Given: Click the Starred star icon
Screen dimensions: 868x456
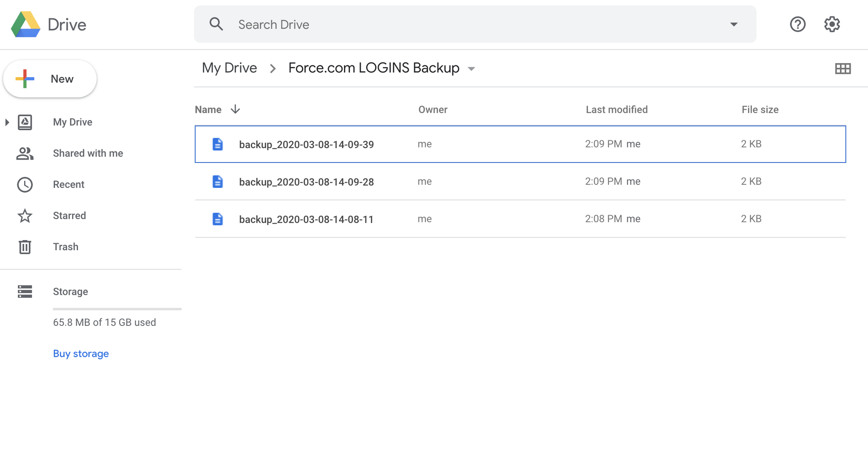Looking at the screenshot, I should [x=25, y=215].
